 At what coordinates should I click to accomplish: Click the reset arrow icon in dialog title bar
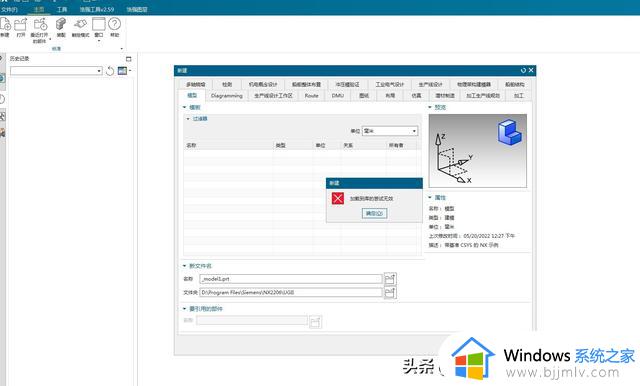(523, 70)
